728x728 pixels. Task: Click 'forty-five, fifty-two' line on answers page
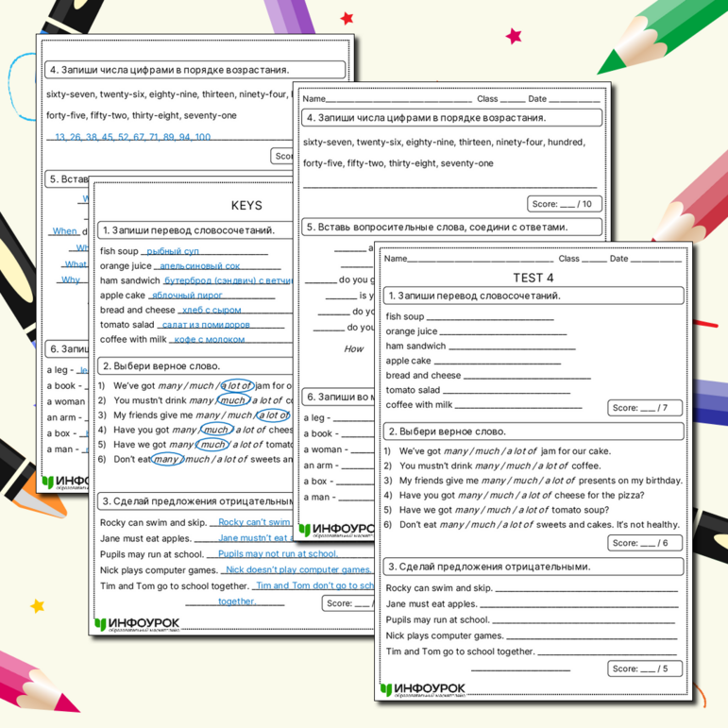(x=141, y=115)
